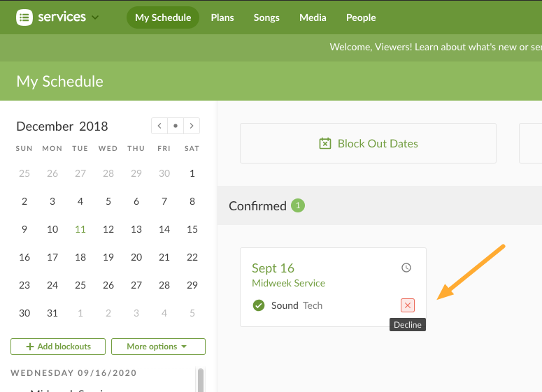
Task: Click the green confirmed checkmark for Sound Tech
Action: 259,305
